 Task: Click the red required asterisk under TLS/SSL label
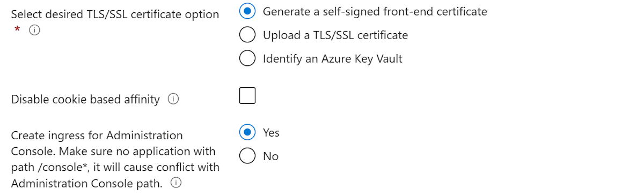[17, 30]
